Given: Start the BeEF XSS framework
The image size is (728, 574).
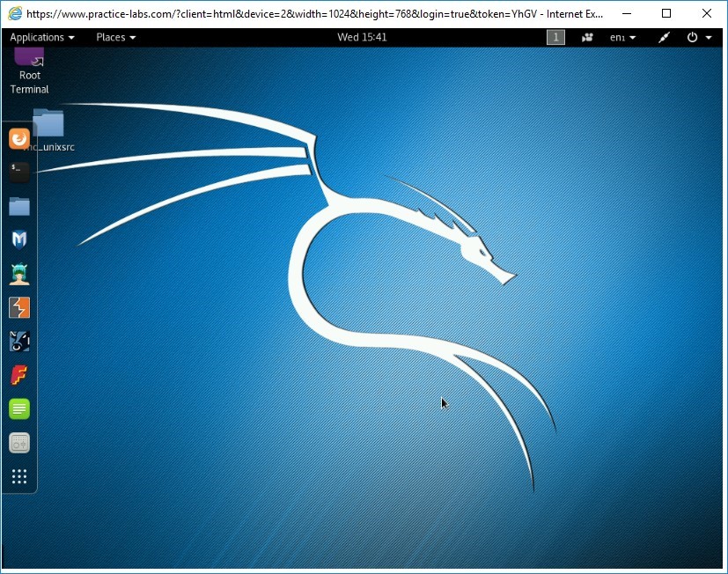Looking at the screenshot, I should point(18,341).
